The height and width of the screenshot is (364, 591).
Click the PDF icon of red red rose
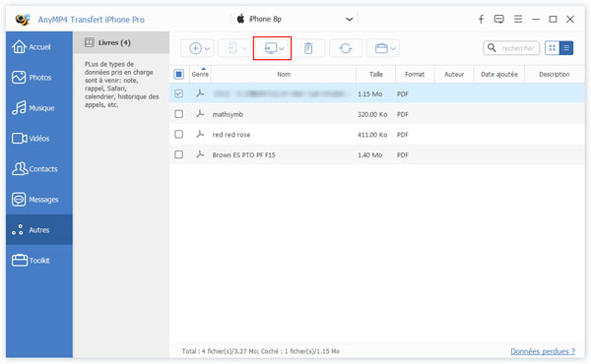(x=200, y=134)
